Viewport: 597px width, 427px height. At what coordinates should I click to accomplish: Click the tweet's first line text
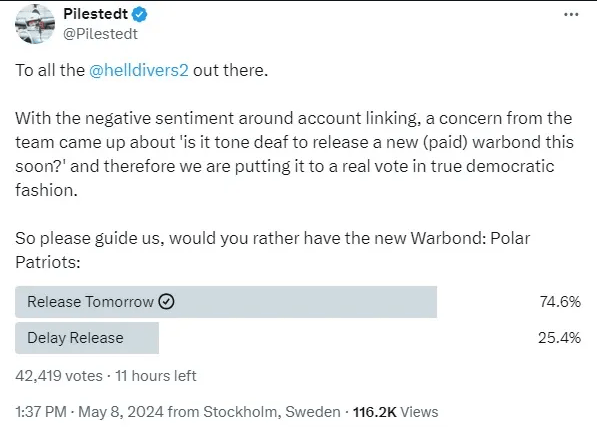(x=142, y=70)
